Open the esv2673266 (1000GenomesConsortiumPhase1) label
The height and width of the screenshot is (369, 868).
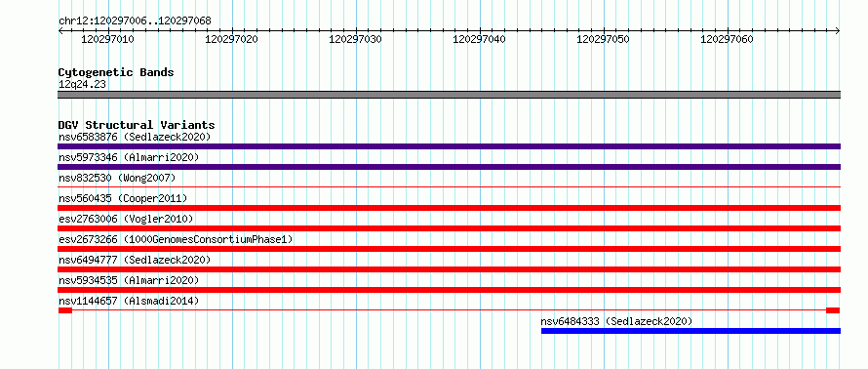[x=176, y=239]
